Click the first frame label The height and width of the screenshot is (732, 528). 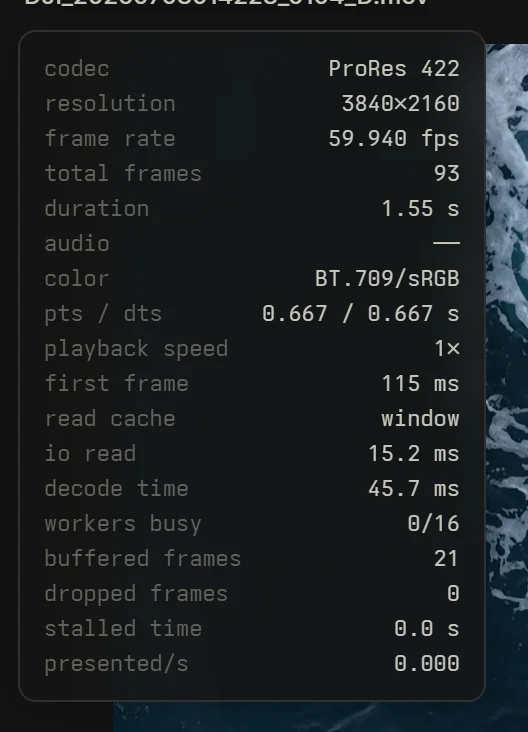[x=117, y=384]
